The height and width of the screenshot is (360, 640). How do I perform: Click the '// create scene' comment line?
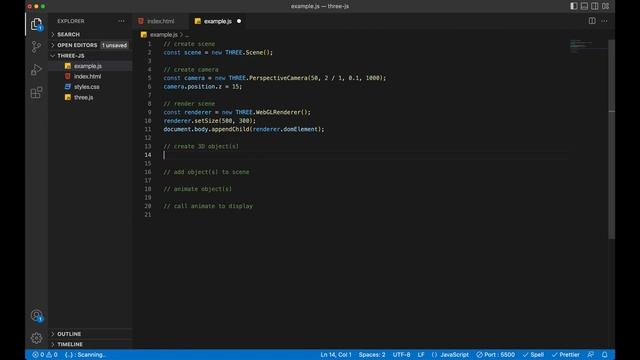pos(189,44)
